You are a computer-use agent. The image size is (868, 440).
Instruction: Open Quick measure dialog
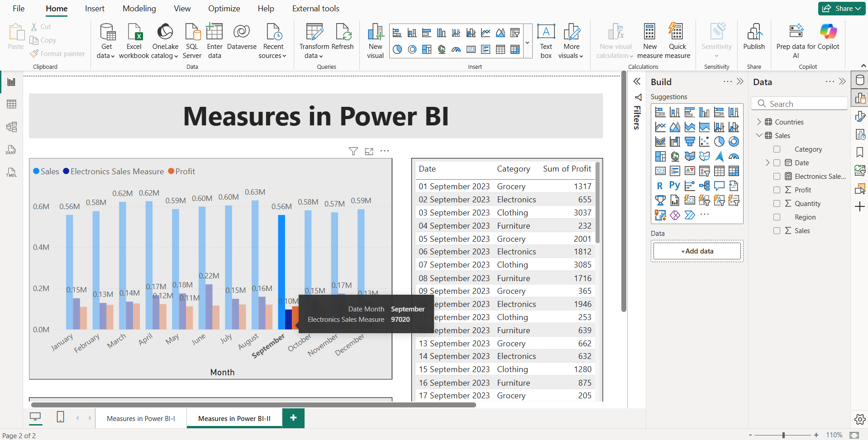click(x=677, y=40)
